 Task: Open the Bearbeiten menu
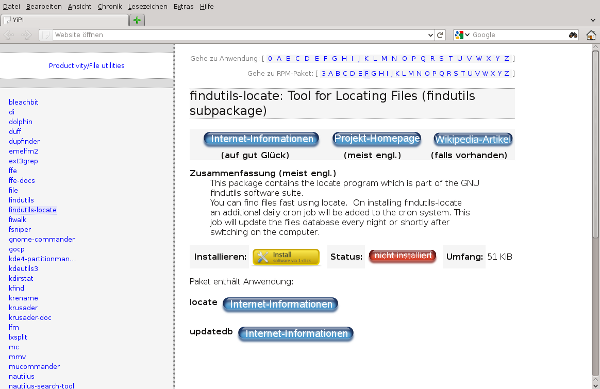tap(44, 7)
